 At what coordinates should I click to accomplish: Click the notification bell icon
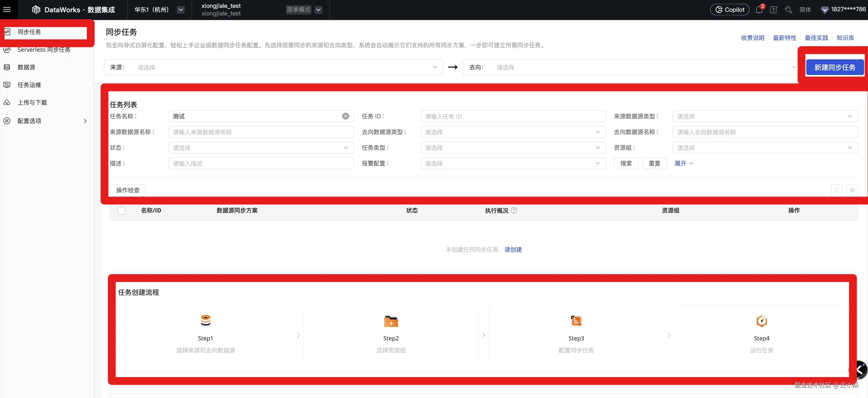759,10
